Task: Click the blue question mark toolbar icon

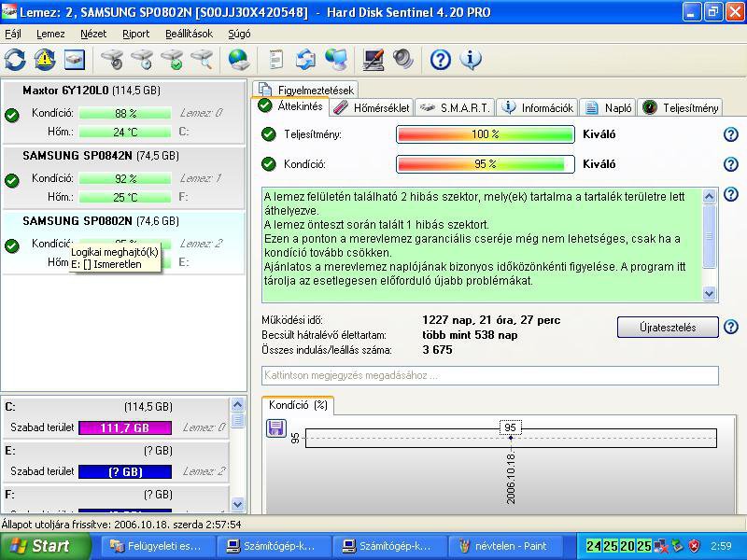Action: coord(440,60)
